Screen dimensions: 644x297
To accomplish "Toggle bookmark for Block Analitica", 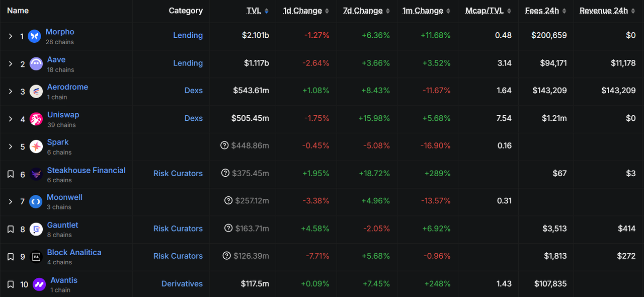I will pos(11,257).
